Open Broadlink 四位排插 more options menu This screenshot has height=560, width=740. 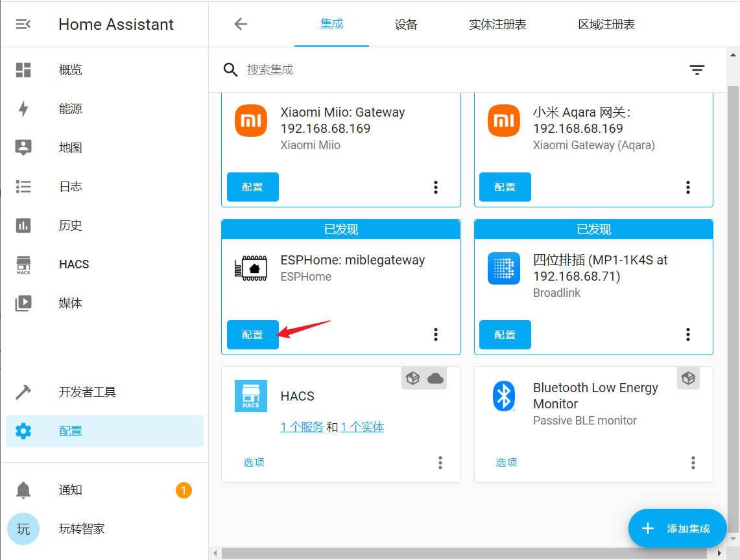tap(688, 334)
